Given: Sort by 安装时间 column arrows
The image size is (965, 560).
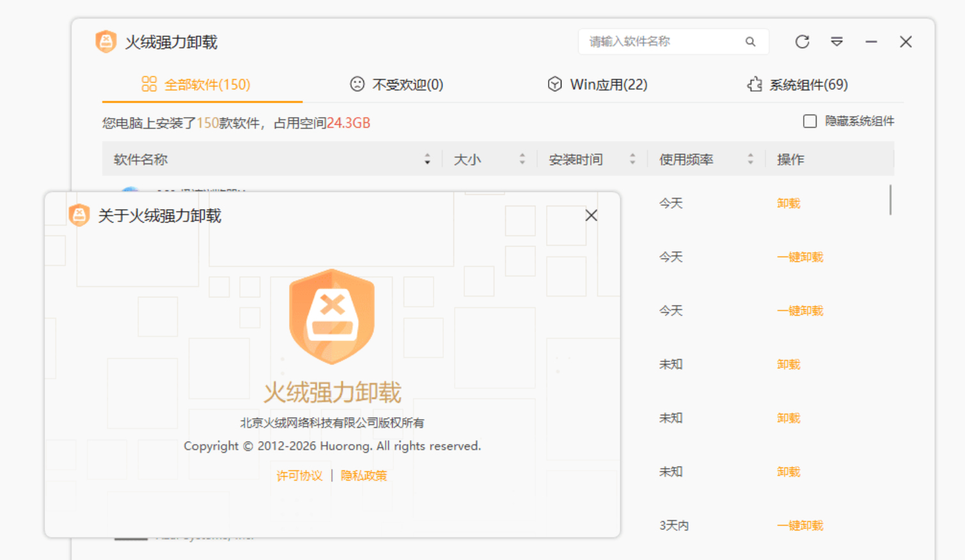Looking at the screenshot, I should click(x=632, y=159).
